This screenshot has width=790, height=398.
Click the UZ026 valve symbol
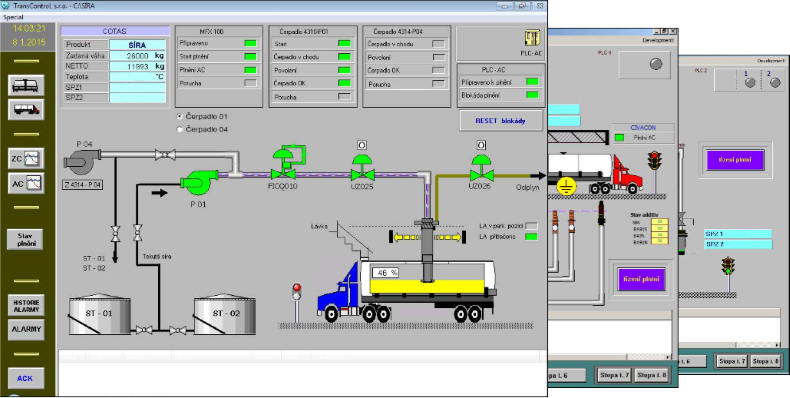tap(482, 168)
